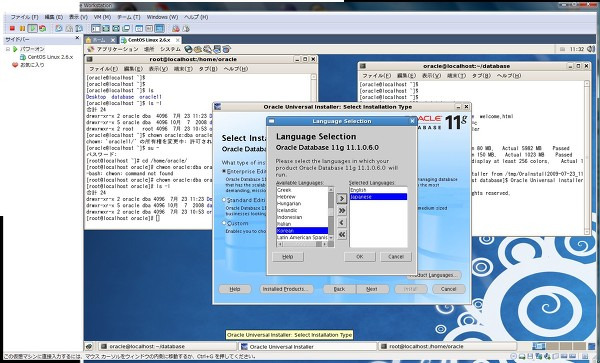The width and height of the screenshot is (600, 363).
Task: Open the snapshot manager icon
Action: pyautogui.click(x=79, y=28)
